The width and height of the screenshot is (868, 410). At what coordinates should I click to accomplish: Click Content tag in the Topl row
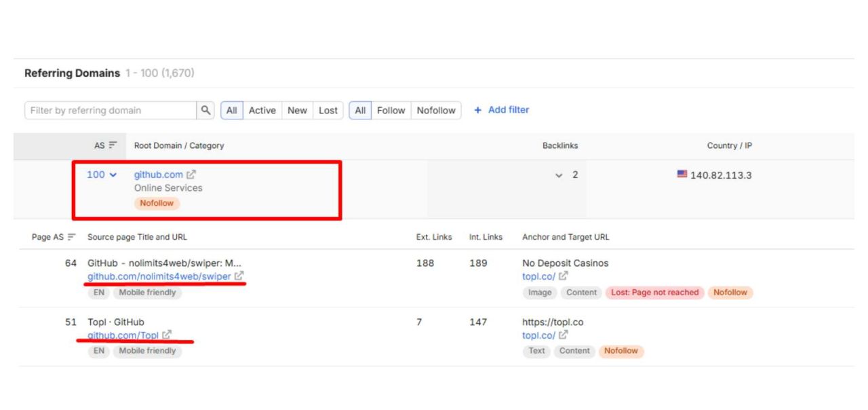tap(574, 351)
